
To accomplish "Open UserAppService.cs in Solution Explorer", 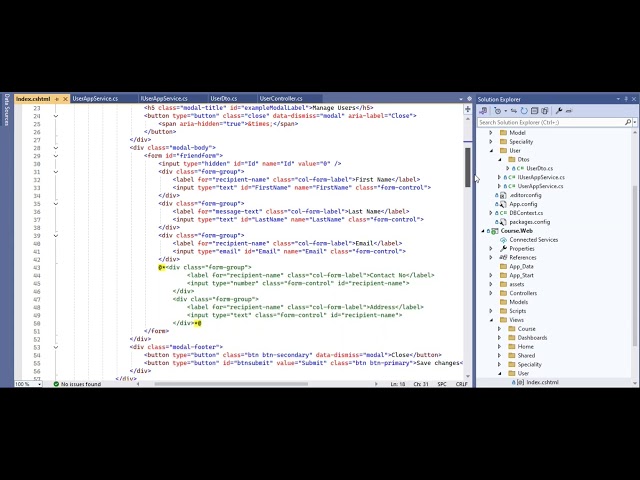I will [540, 186].
